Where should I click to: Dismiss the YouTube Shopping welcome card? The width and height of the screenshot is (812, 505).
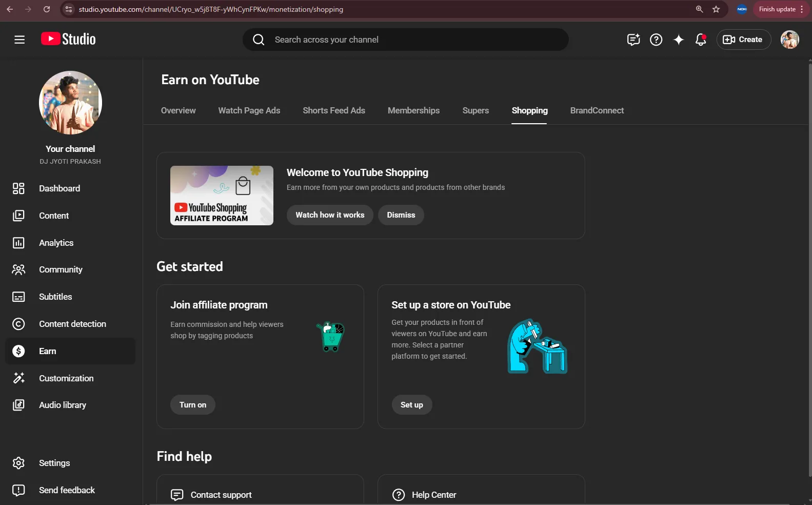(401, 215)
